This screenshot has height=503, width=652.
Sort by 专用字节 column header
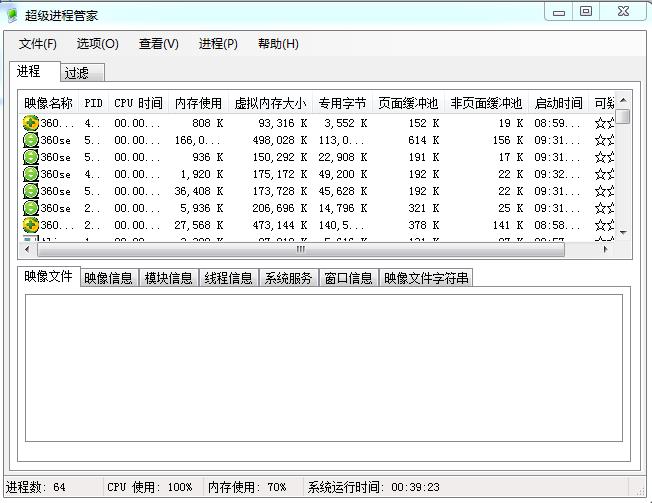(x=343, y=103)
